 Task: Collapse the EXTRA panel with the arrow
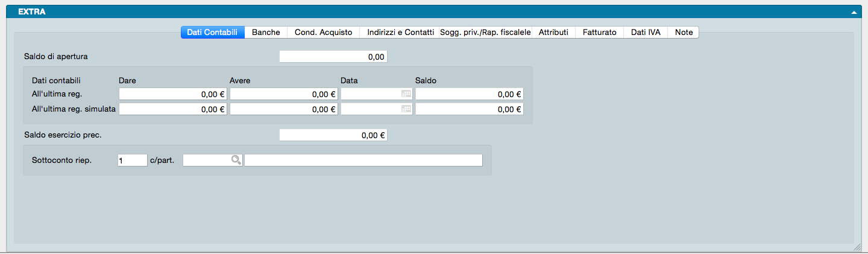pos(854,12)
